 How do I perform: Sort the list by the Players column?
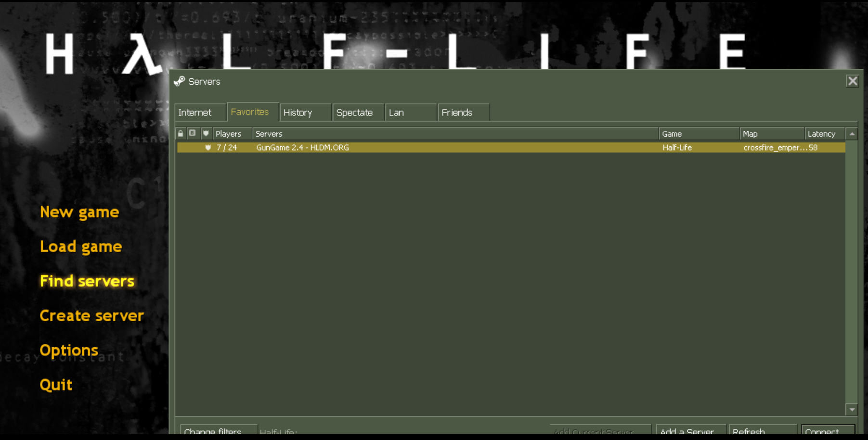233,134
